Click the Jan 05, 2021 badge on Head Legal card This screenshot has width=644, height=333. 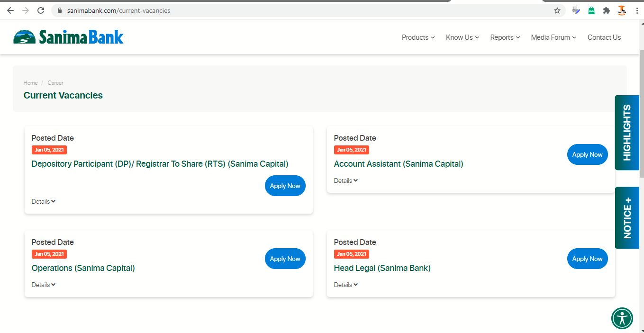coord(352,254)
